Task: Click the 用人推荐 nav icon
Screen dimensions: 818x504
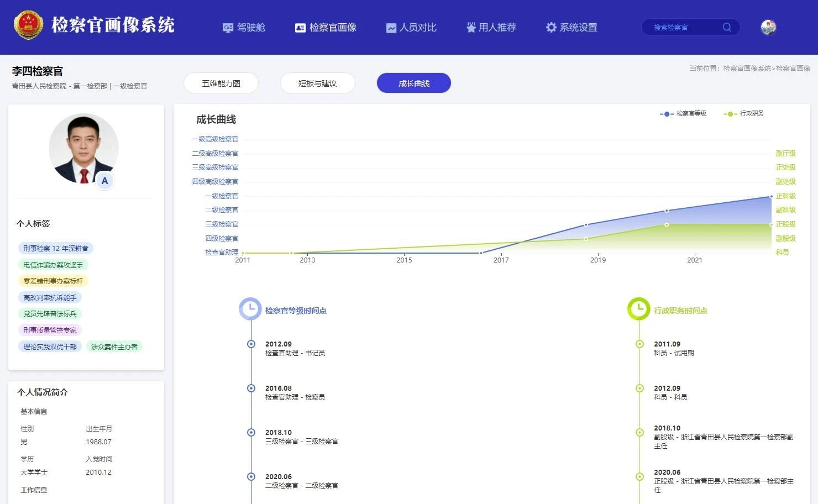Action: [471, 28]
